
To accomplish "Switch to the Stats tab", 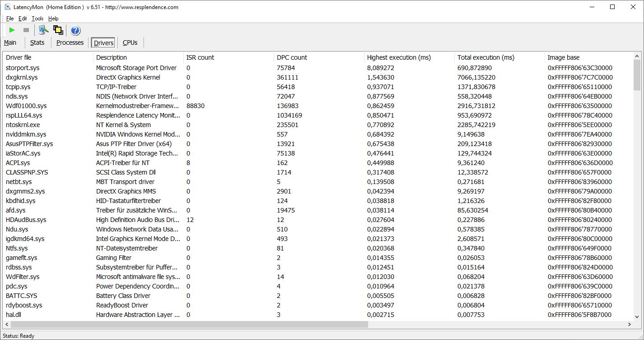I will click(x=37, y=42).
